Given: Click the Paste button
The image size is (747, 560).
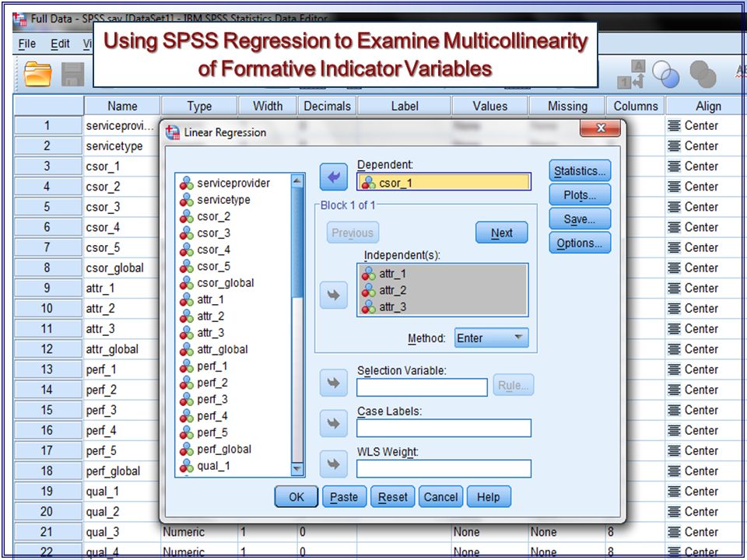Looking at the screenshot, I should 344,497.
